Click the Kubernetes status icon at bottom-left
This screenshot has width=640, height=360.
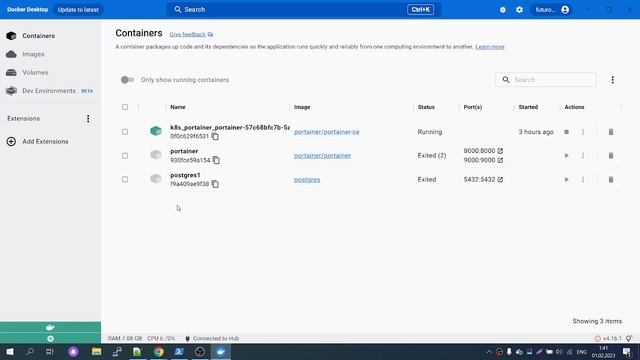click(x=50, y=338)
